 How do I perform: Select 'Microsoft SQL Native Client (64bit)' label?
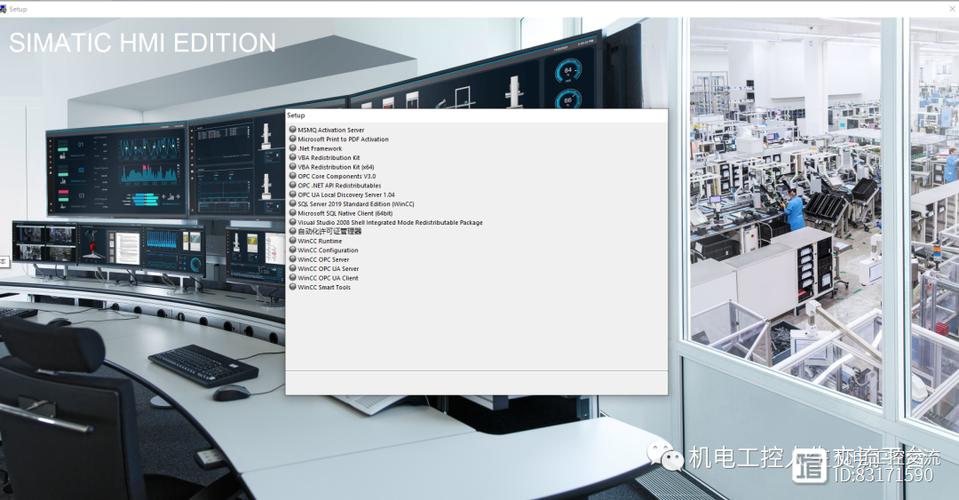345,213
